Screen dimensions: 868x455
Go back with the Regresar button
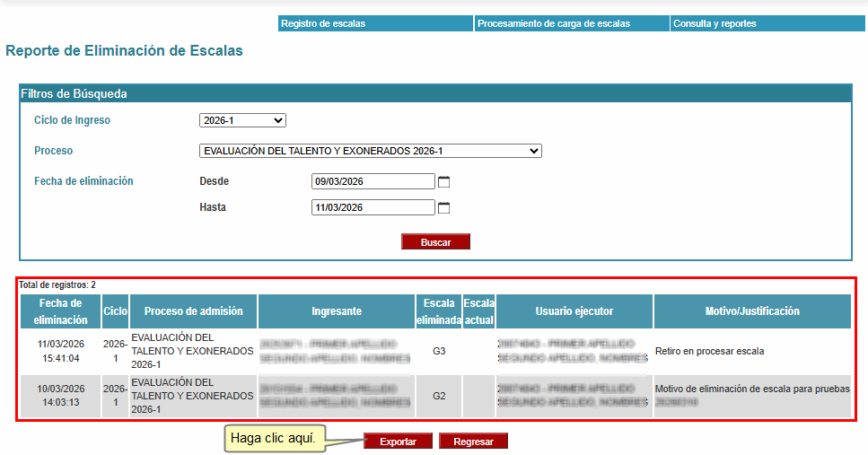pos(473,442)
